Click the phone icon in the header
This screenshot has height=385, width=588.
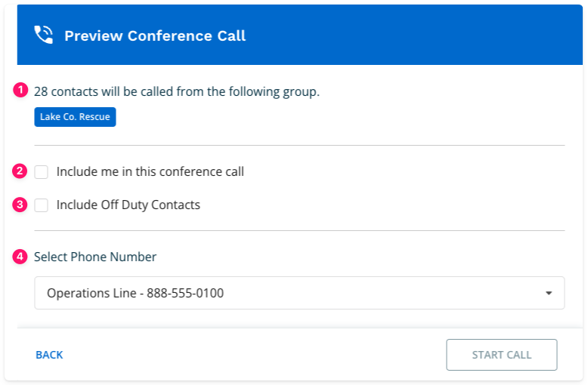[x=44, y=35]
